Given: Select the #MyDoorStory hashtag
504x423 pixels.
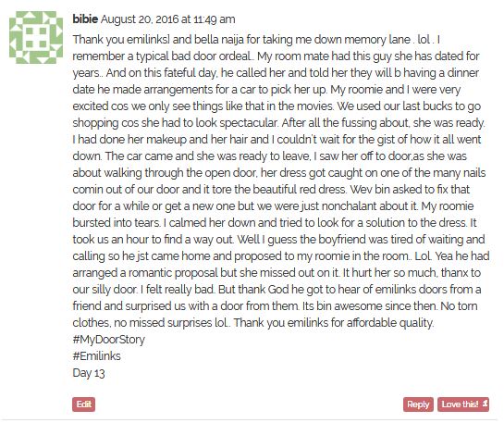Looking at the screenshot, I should (x=108, y=340).
